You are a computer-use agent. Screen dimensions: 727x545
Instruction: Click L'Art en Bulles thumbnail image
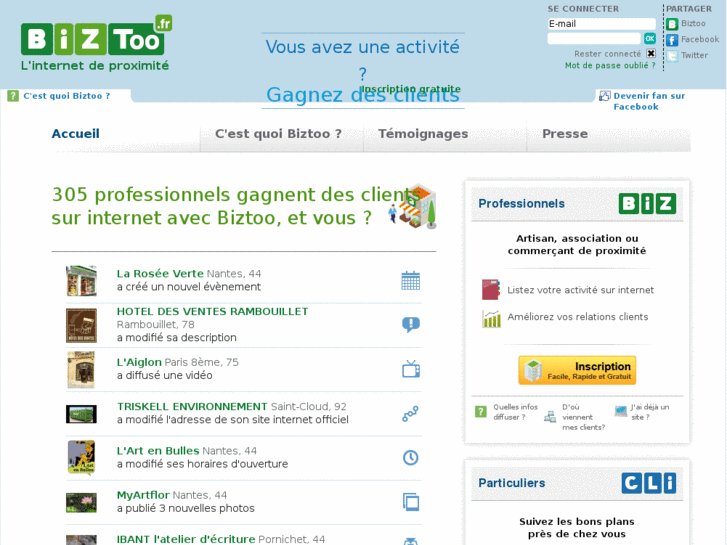pos(81,457)
